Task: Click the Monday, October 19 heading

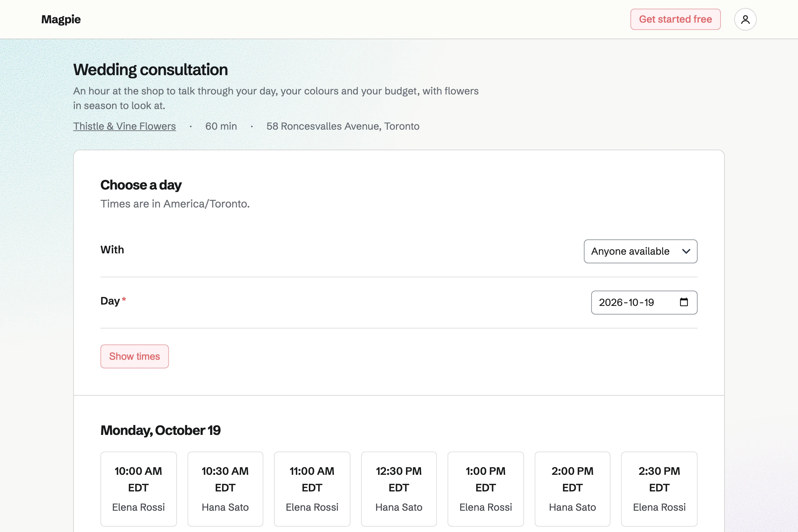Action: pyautogui.click(x=161, y=430)
